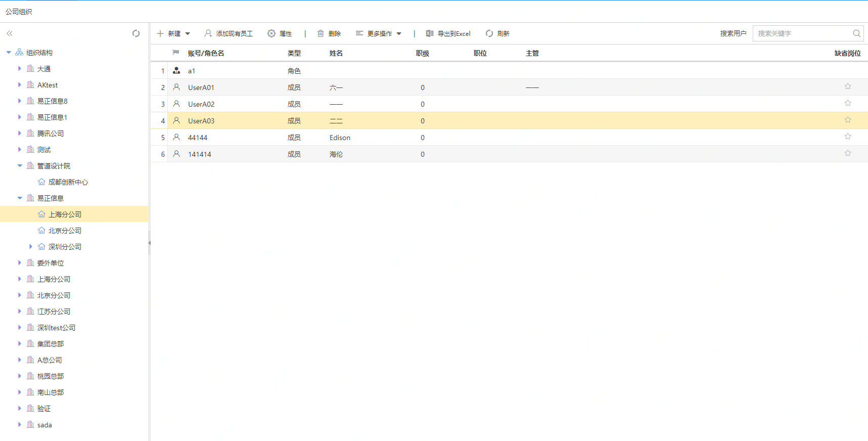Screen dimensions: 868x441
Task: Reload the organization tree via sidebar refresh icon
Action: [136, 33]
